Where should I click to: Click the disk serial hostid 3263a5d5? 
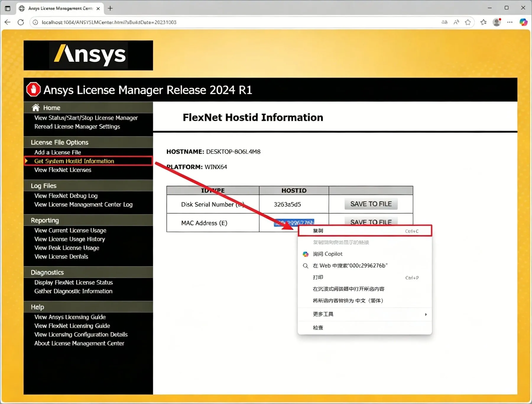pos(287,204)
